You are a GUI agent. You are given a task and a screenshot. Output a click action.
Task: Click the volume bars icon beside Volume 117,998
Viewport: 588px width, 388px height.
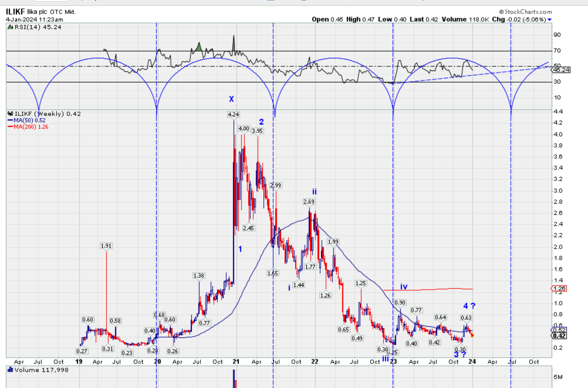(11, 370)
